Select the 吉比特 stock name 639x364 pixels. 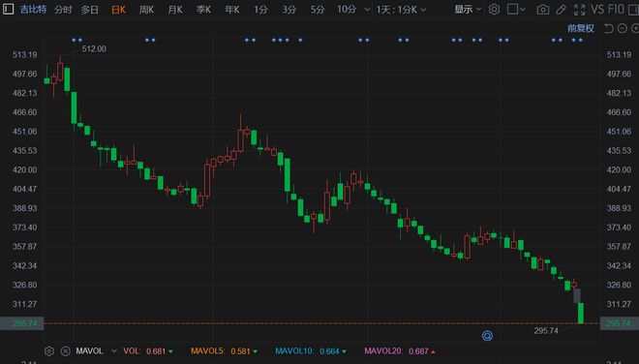33,10
